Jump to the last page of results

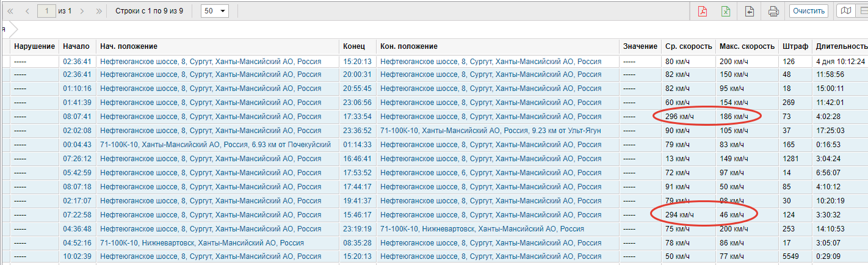coord(99,11)
